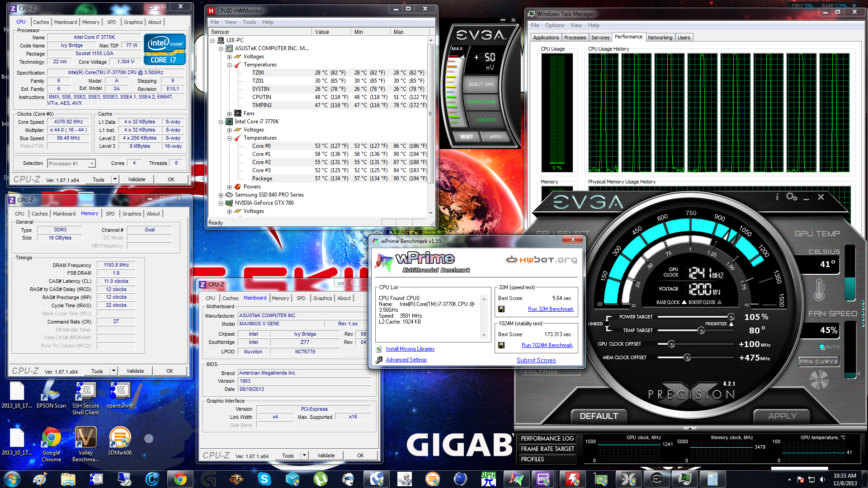Open Valley Benchmark desktop icon
Viewport: 868px width, 488px height.
click(x=85, y=445)
